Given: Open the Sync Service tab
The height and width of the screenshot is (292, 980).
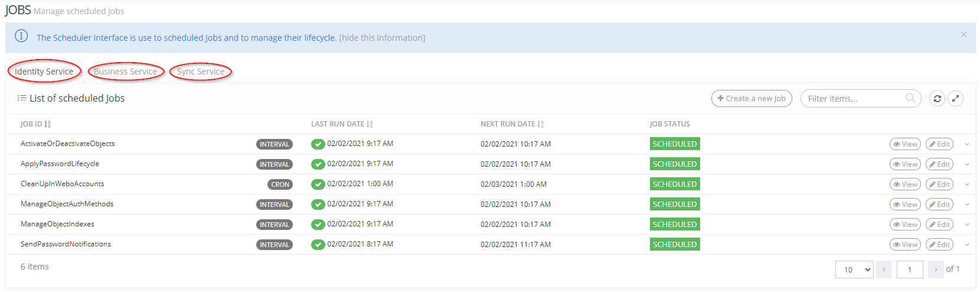Looking at the screenshot, I should (x=201, y=72).
